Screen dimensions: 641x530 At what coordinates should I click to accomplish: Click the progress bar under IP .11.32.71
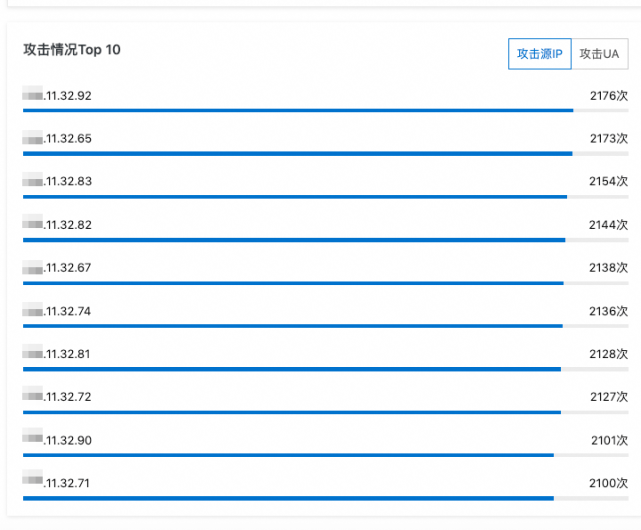pyautogui.click(x=300, y=498)
